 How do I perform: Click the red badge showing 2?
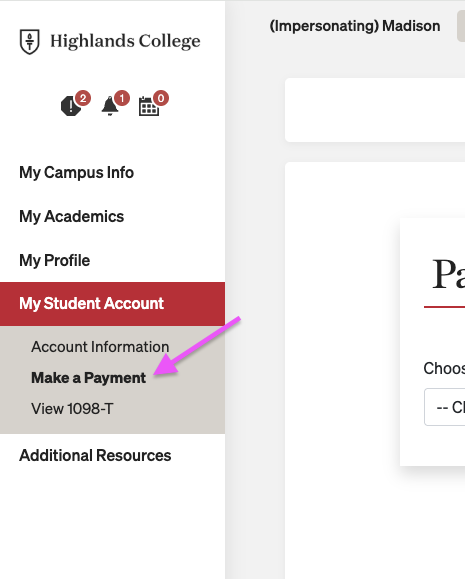[x=83, y=98]
